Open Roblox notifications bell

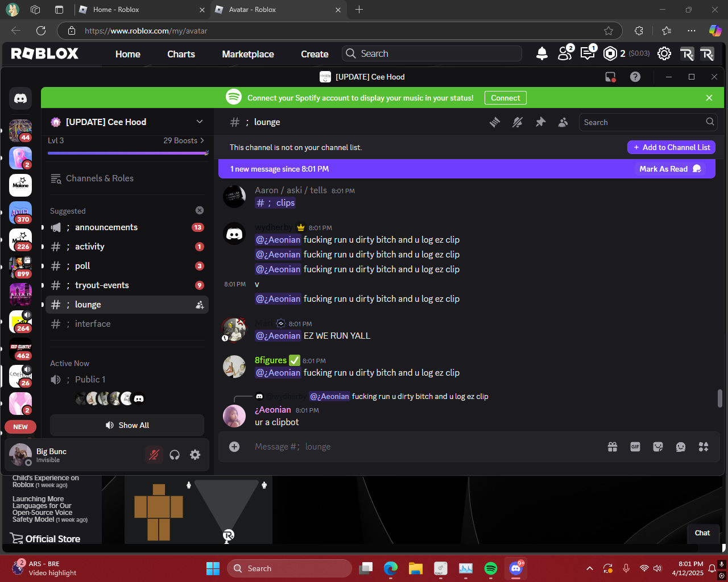542,53
